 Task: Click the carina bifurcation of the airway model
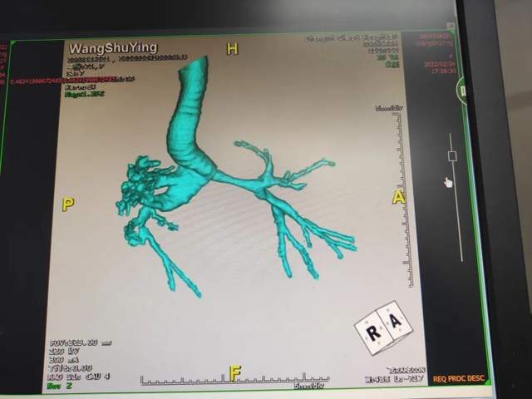click(209, 173)
